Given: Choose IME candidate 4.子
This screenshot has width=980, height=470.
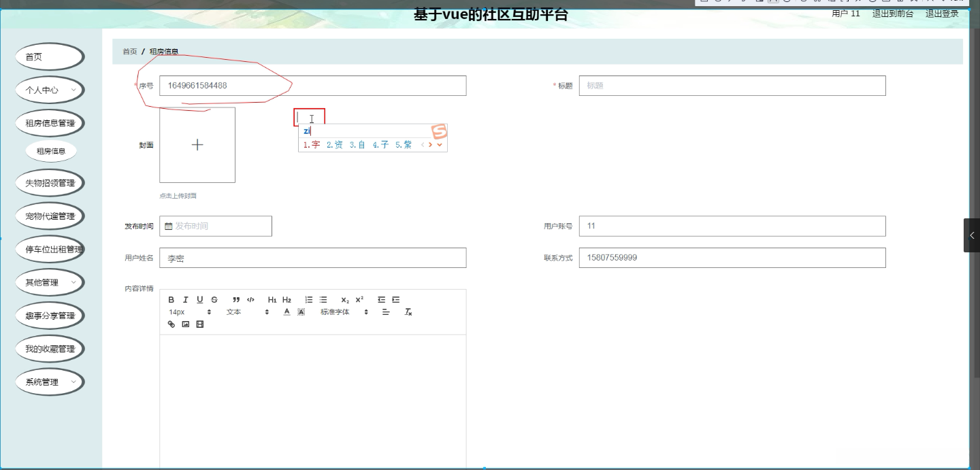Looking at the screenshot, I should 381,145.
